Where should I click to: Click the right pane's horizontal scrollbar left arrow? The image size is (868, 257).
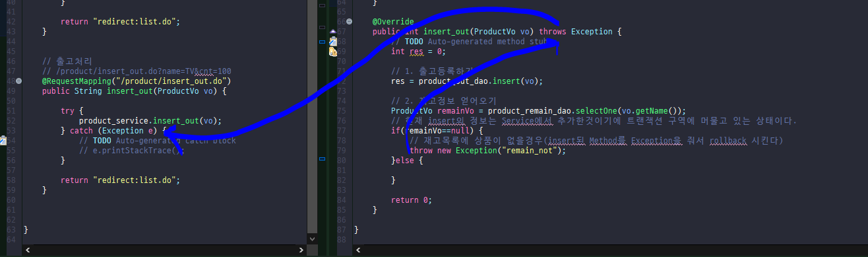[357, 250]
